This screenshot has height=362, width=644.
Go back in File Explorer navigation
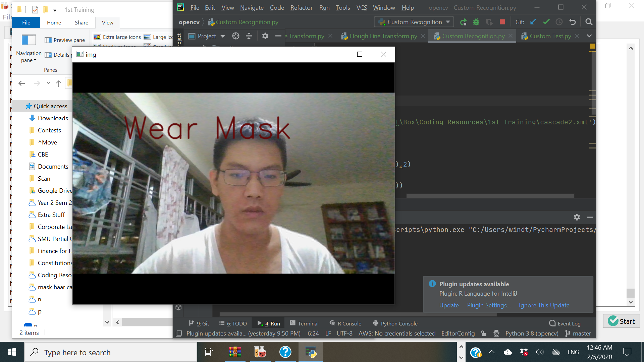(x=22, y=83)
